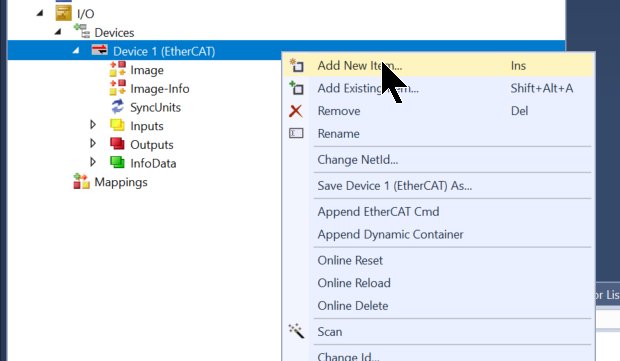Select Device 1 (EtherCAT) tree label
Screen dimensions: 620x361
click(x=164, y=51)
